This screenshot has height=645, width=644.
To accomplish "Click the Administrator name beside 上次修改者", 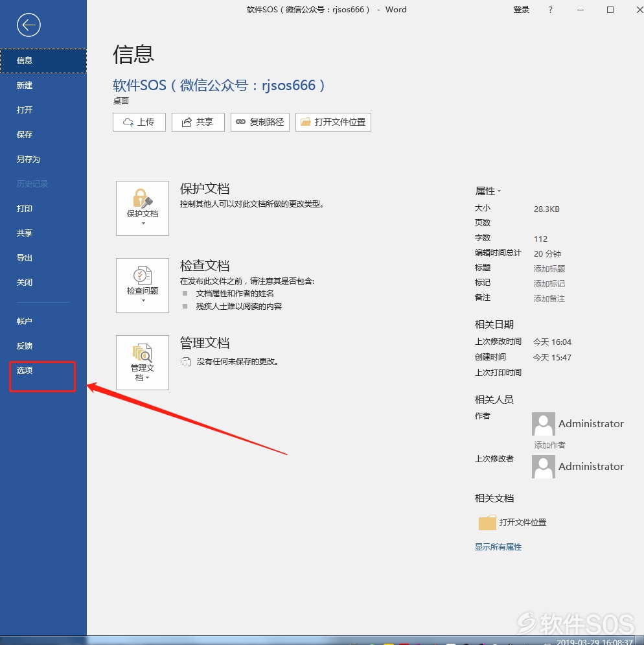I will (x=591, y=467).
